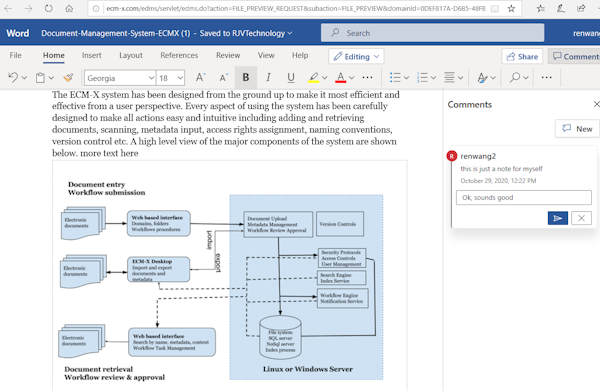Open font color dropdown arrow
Image resolution: width=600 pixels, height=391 pixels.
352,78
